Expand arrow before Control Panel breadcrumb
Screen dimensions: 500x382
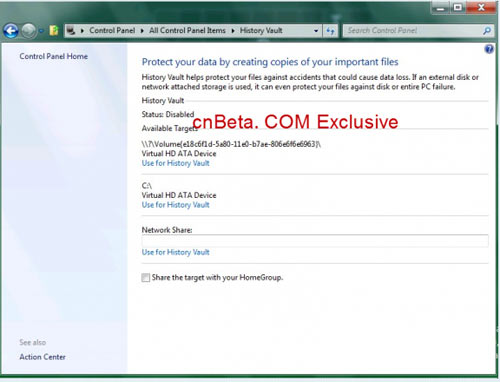coord(82,31)
